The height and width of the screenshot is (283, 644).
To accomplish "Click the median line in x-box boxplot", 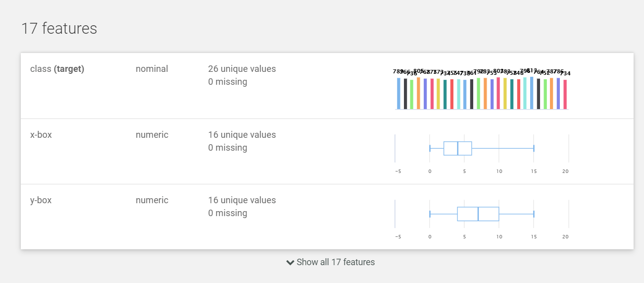I will 458,148.
